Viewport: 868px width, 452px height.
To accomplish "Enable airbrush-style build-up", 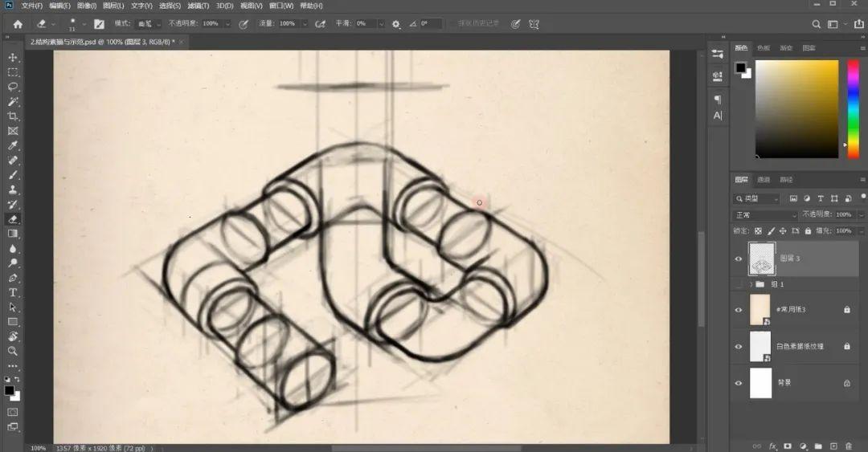I will 320,24.
